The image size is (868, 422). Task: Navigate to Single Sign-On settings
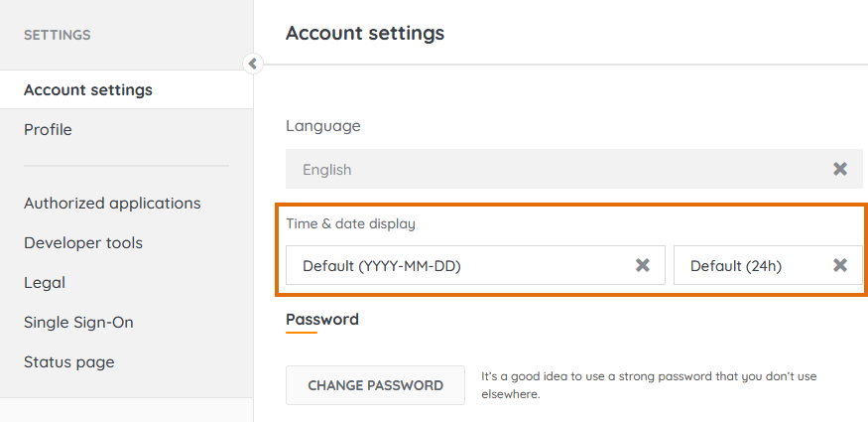coord(78,323)
